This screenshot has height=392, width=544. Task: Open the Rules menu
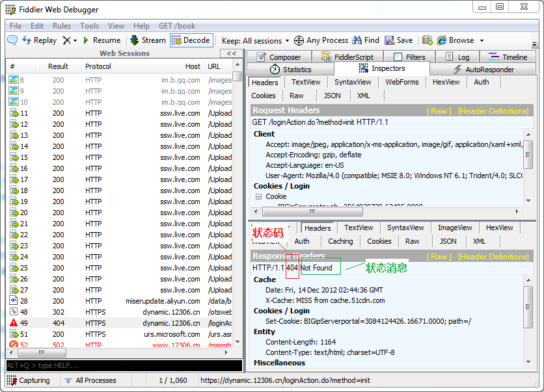coord(62,26)
